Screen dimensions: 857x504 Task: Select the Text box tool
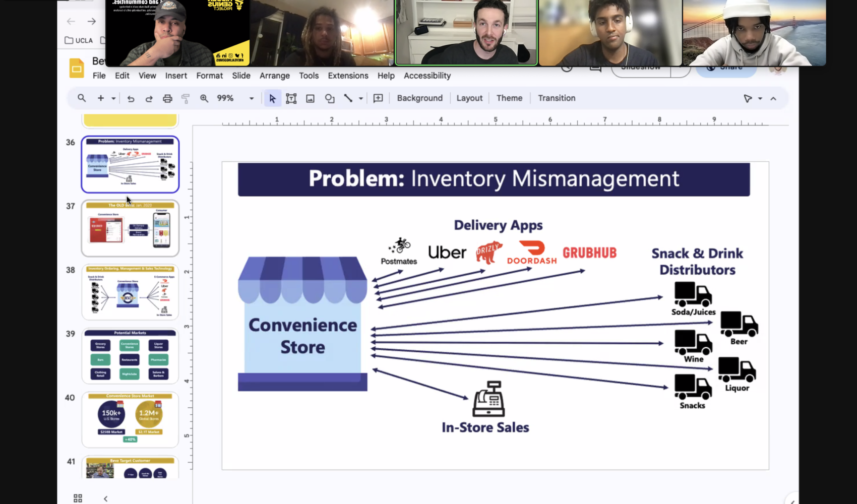[x=291, y=99]
